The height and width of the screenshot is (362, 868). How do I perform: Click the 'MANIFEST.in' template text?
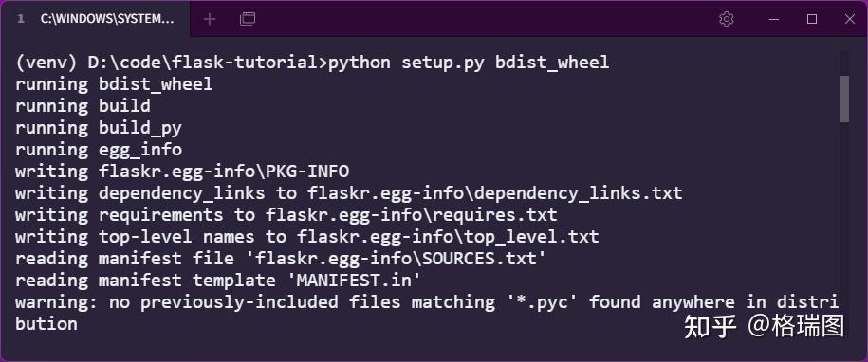pos(354,280)
